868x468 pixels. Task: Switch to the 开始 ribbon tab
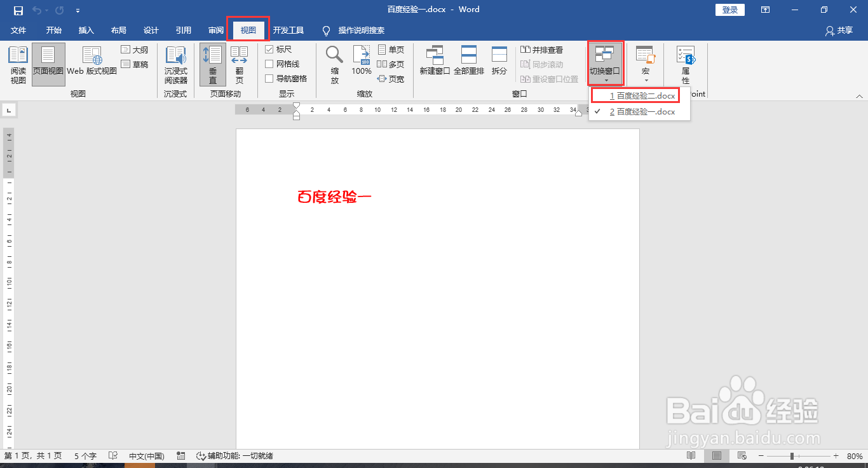pos(53,30)
